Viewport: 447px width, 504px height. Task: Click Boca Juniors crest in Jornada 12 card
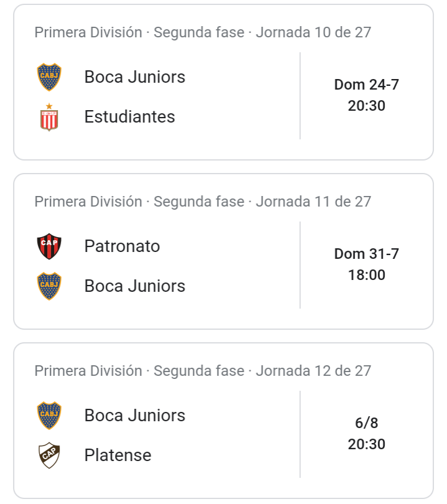click(49, 416)
